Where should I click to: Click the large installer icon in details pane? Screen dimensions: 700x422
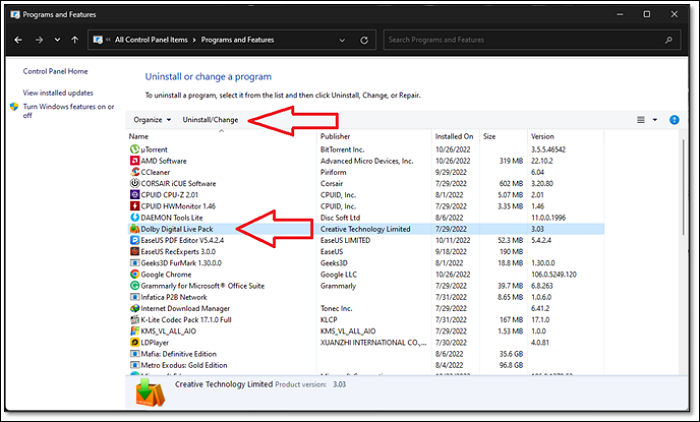[x=150, y=392]
